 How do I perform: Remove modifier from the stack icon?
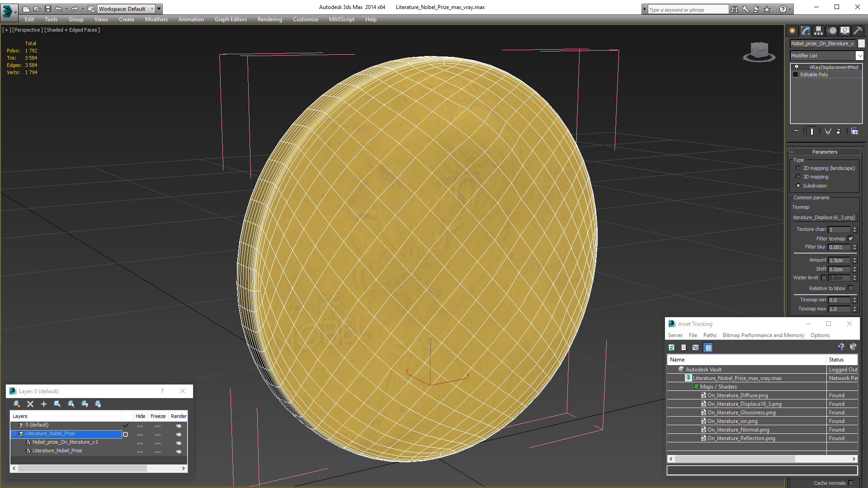[x=839, y=131]
